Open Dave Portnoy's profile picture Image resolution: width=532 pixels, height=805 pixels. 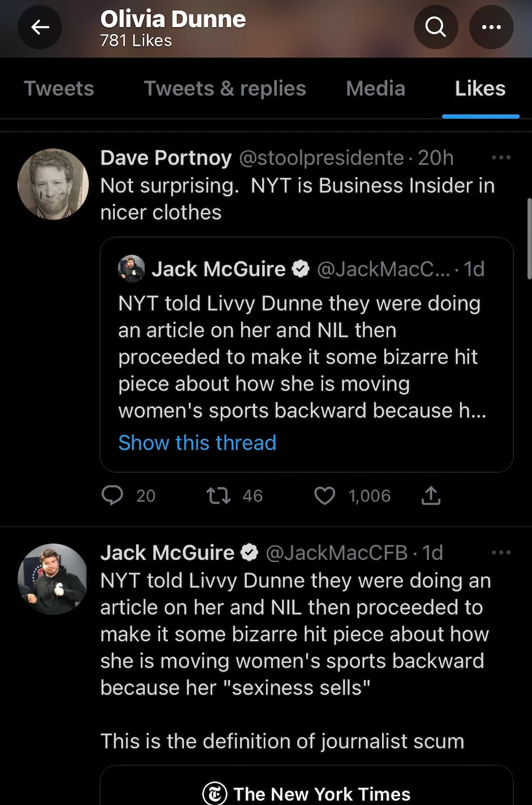53,184
